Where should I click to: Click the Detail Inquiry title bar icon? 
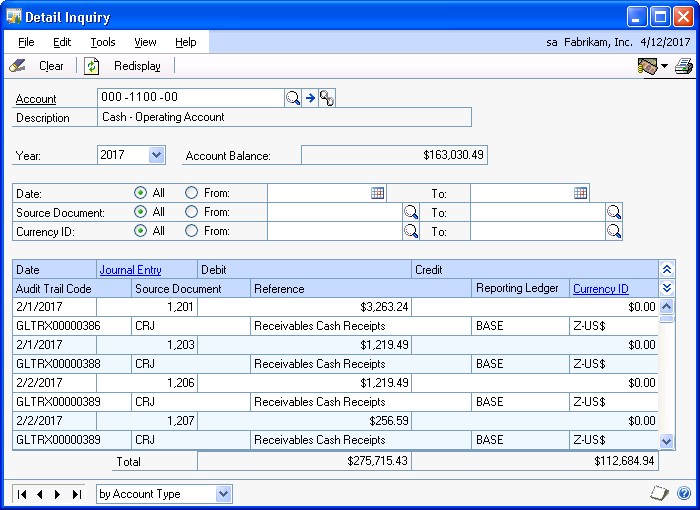14,17
